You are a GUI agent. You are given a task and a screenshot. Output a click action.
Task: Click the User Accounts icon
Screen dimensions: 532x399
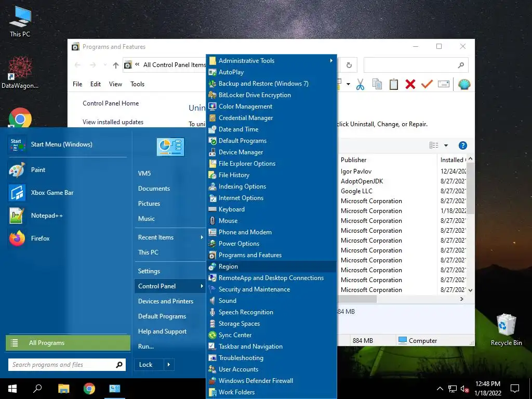(x=212, y=369)
